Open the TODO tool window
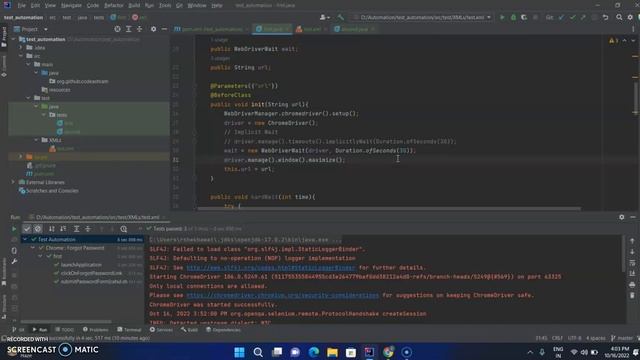The image size is (640, 360). [x=64, y=330]
